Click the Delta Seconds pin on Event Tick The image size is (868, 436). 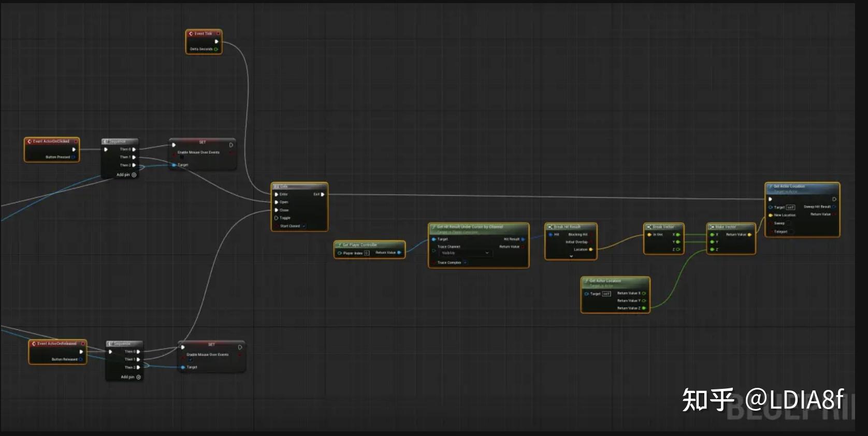coord(216,49)
